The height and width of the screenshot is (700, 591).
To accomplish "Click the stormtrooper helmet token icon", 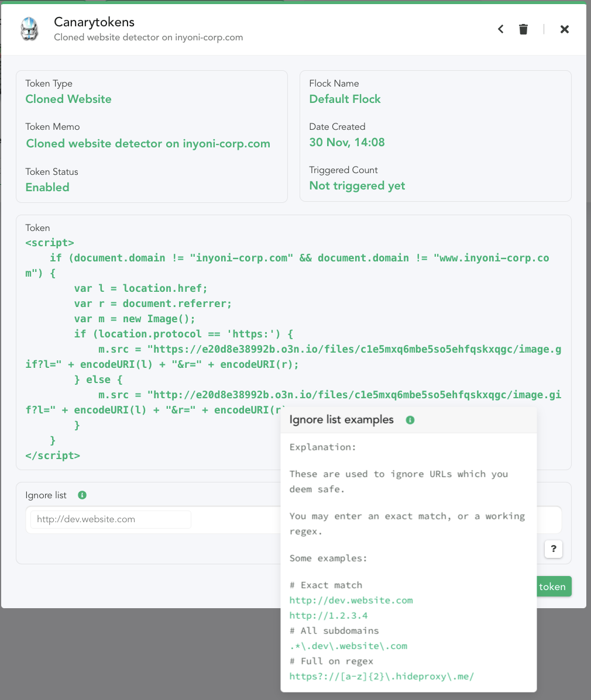I will pyautogui.click(x=29, y=29).
